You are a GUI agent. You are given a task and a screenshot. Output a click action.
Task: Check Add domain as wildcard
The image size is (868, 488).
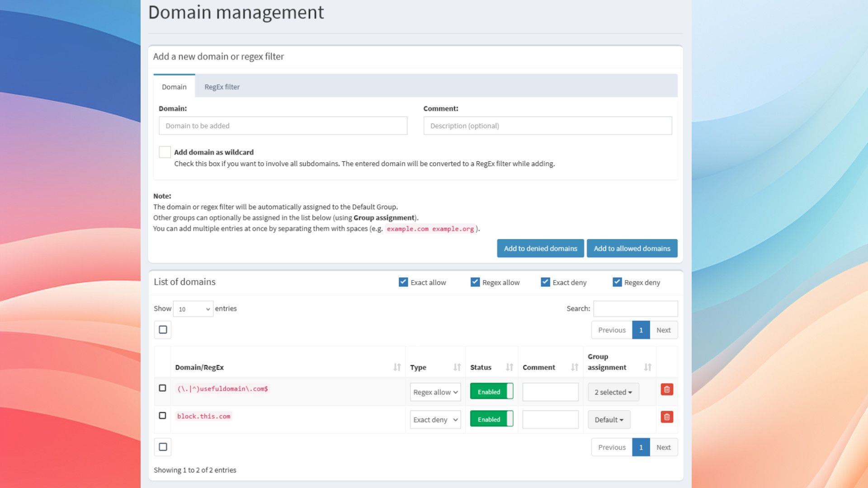(x=165, y=152)
